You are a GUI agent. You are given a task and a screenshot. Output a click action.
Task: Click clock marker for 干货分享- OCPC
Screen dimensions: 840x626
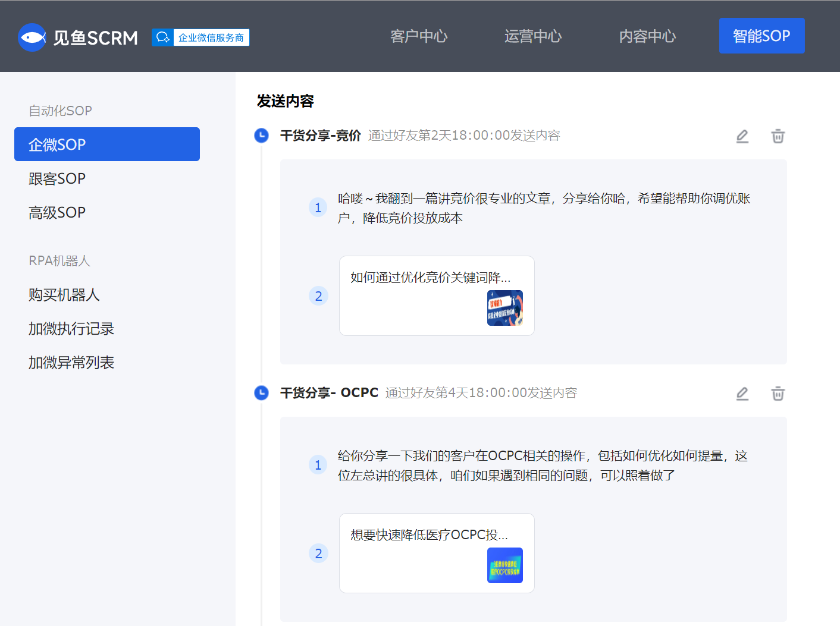261,393
